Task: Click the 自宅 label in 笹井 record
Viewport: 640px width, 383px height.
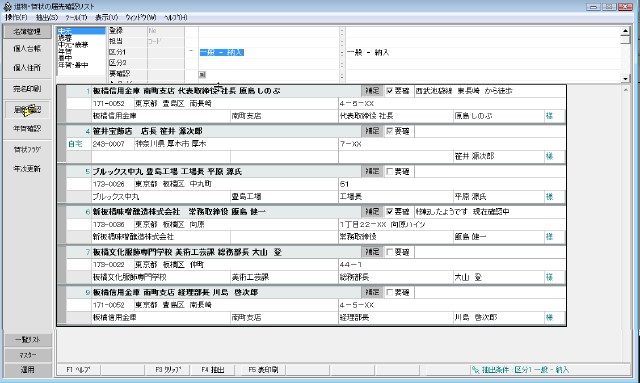Action: 75,144
